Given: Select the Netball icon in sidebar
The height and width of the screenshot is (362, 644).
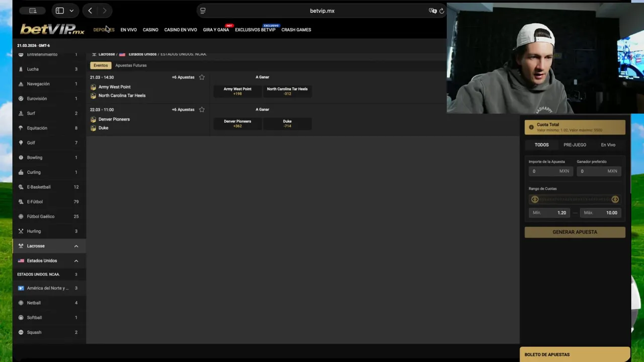Looking at the screenshot, I should click(x=21, y=303).
